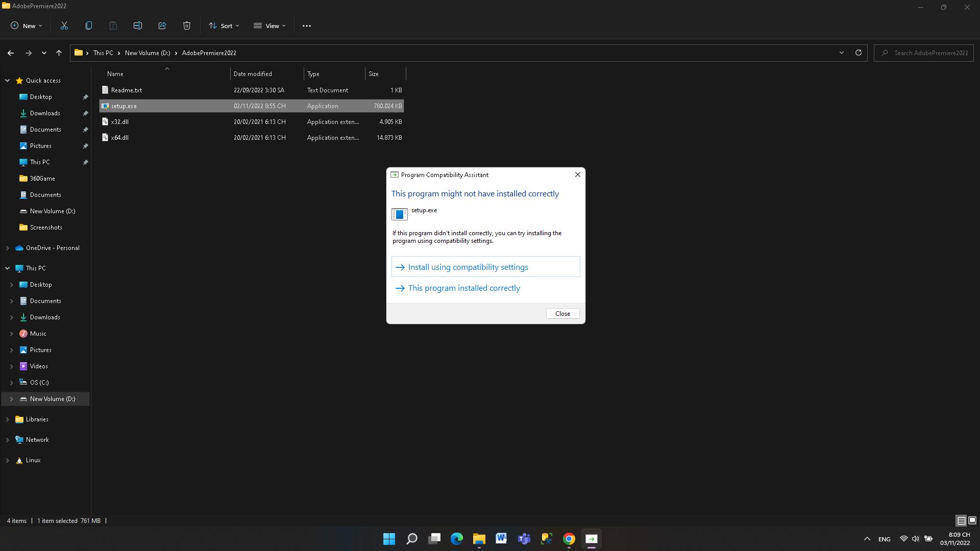Collapse the Quick access tree section

[x=7, y=81]
